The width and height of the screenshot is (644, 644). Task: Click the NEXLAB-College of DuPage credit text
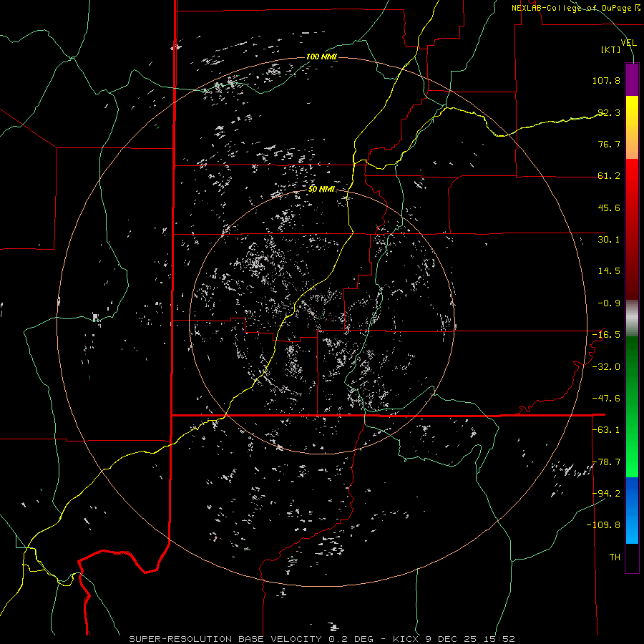[x=576, y=8]
